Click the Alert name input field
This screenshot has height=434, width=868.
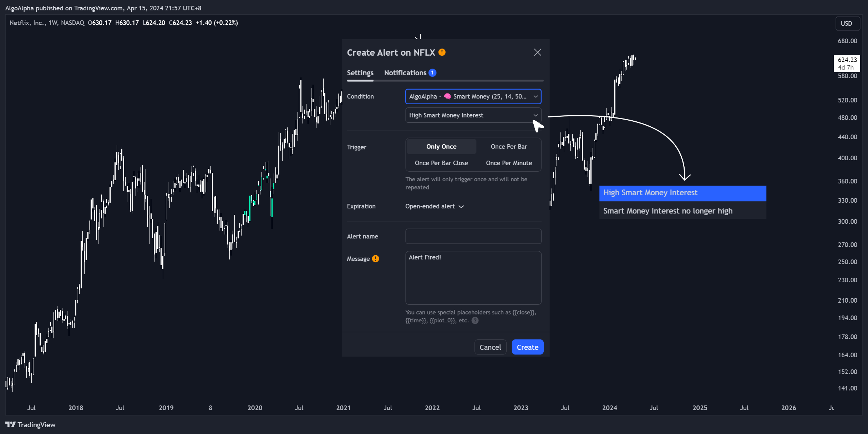[473, 236]
